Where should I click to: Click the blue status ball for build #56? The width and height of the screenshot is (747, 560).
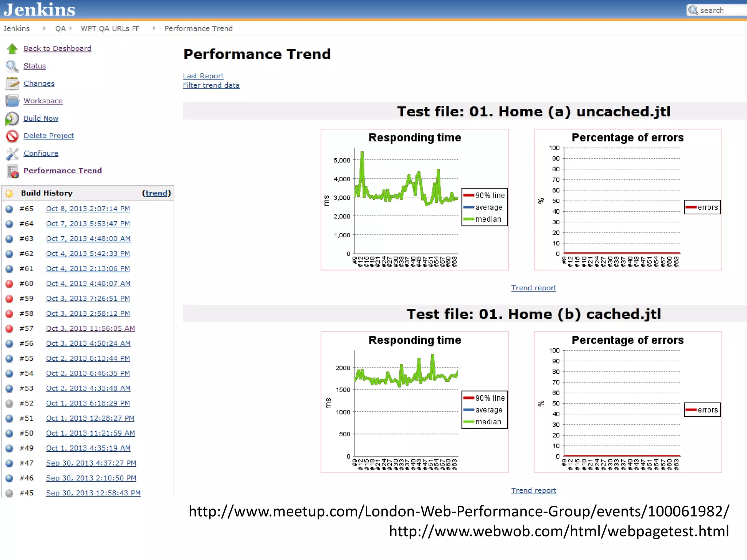pos(9,343)
